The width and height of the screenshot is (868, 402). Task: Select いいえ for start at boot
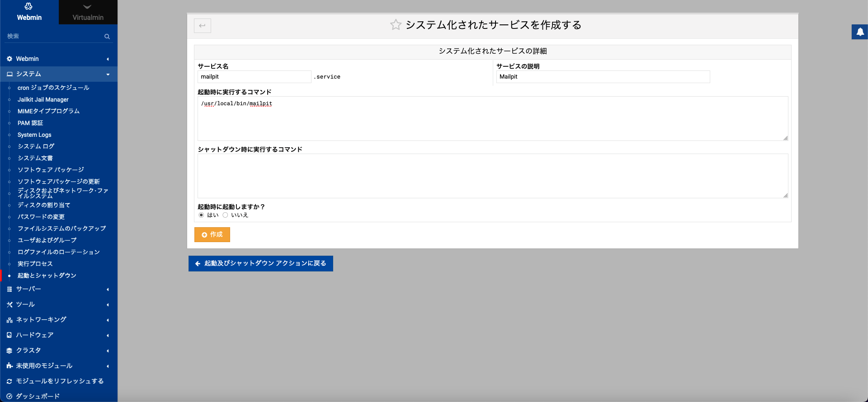tap(225, 215)
